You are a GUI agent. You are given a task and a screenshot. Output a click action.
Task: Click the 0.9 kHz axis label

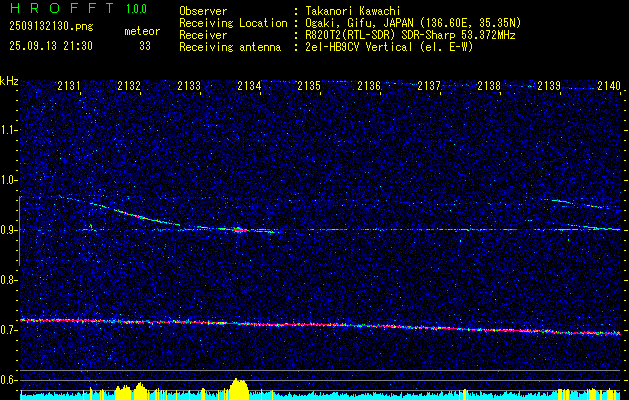pos(7,230)
